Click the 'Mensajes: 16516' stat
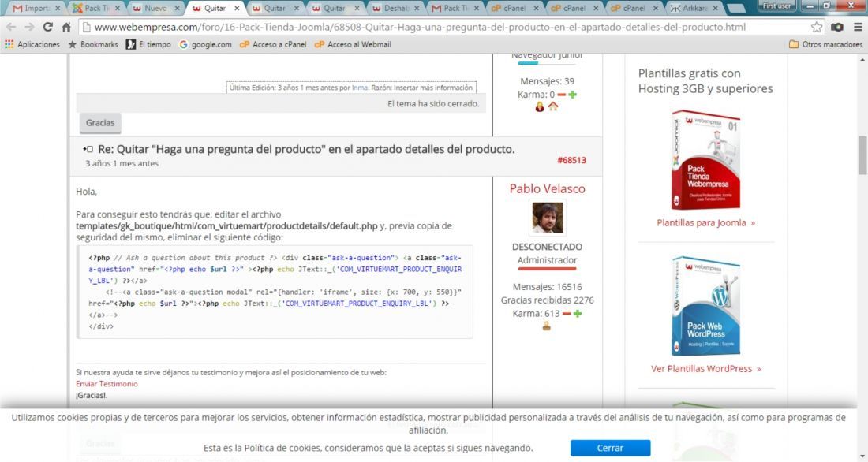Image resolution: width=868 pixels, height=462 pixels. point(547,287)
